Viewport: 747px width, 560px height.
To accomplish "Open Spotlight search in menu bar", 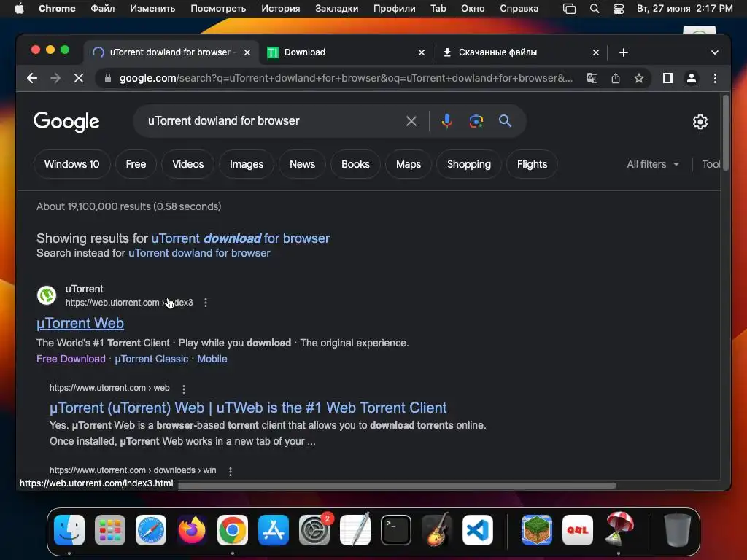I will tap(594, 8).
